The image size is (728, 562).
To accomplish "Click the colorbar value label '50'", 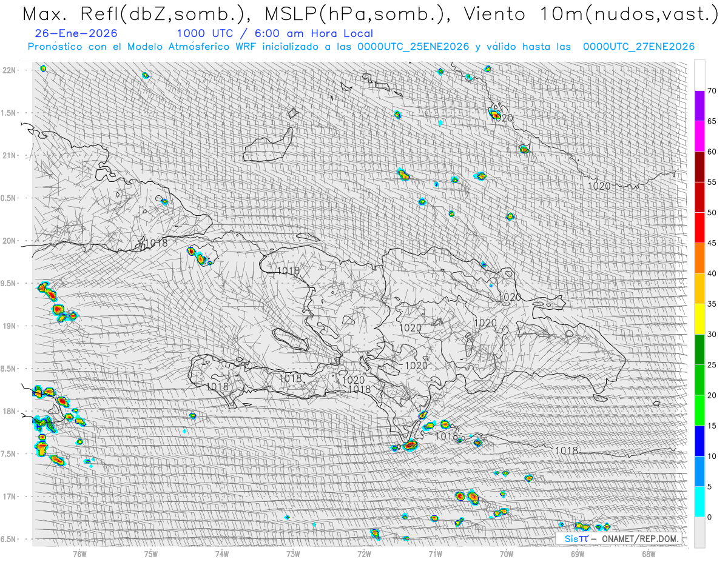I will pyautogui.click(x=712, y=213).
